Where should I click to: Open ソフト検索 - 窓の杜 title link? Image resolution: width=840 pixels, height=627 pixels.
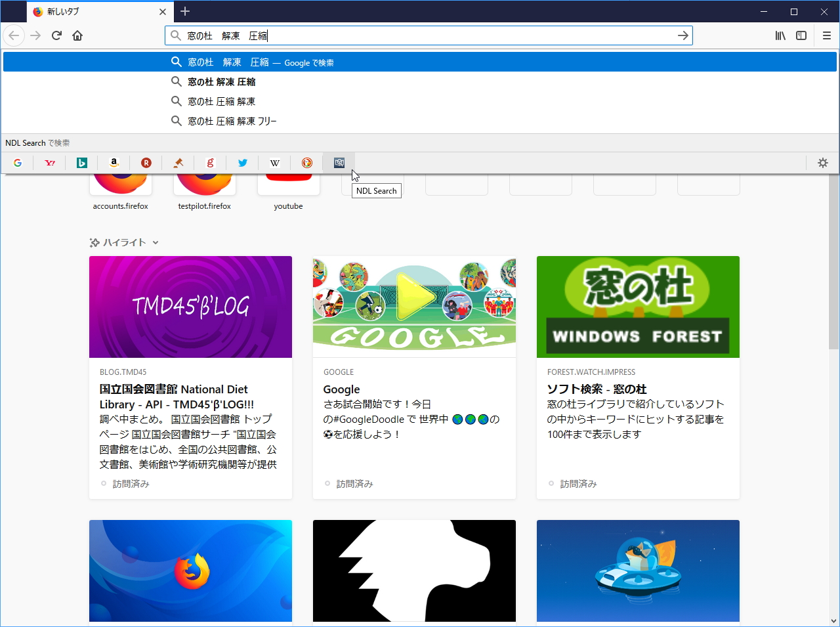pyautogui.click(x=597, y=389)
